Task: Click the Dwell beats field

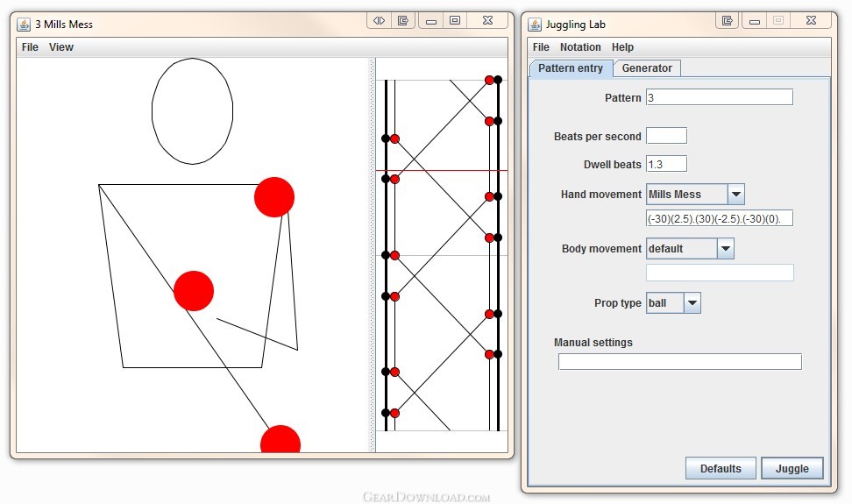Action: (666, 164)
